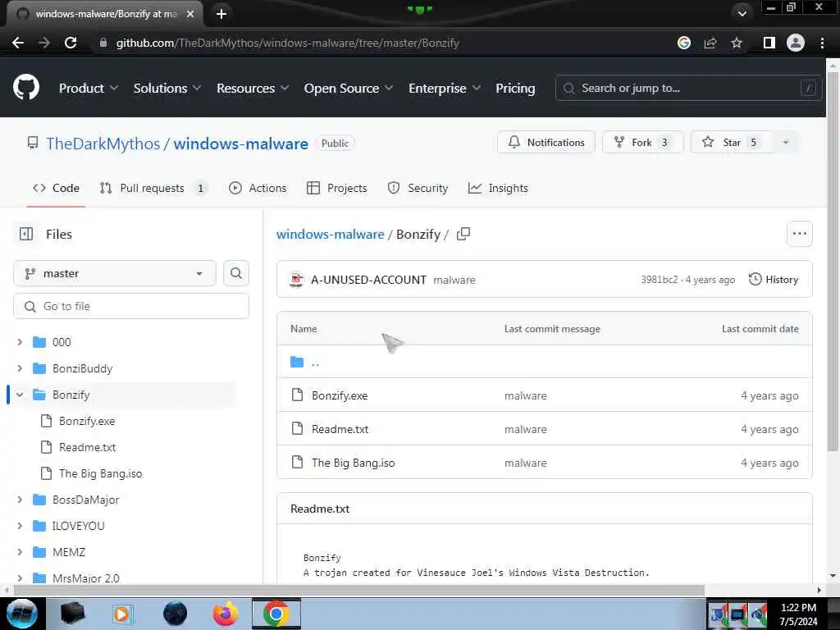Select Readme.txt in the sidebar tree
This screenshot has height=630, width=840.
tap(87, 447)
